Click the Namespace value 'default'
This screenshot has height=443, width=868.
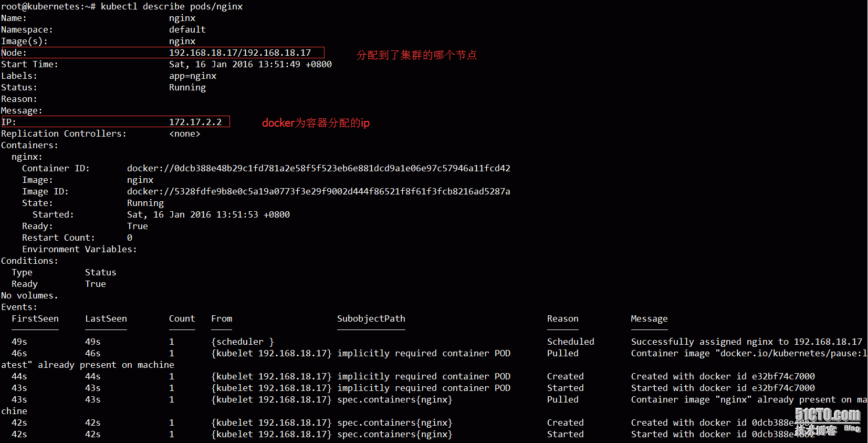(187, 30)
